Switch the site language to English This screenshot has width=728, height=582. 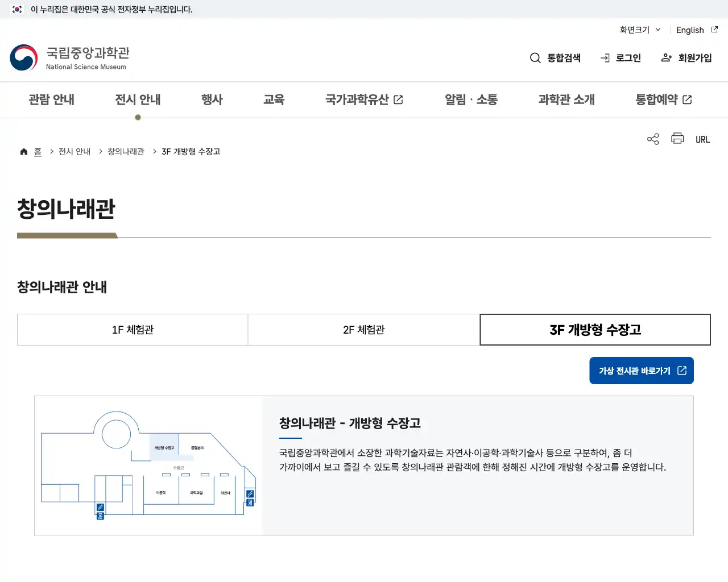click(x=689, y=30)
